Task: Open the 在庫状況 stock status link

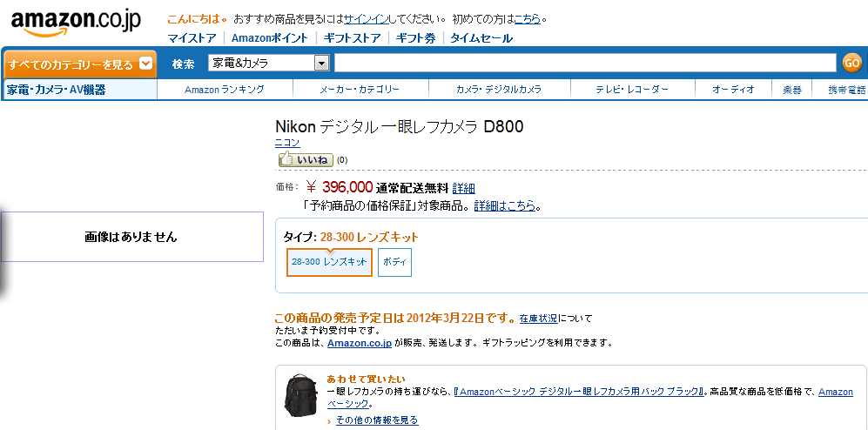Action: [x=539, y=319]
